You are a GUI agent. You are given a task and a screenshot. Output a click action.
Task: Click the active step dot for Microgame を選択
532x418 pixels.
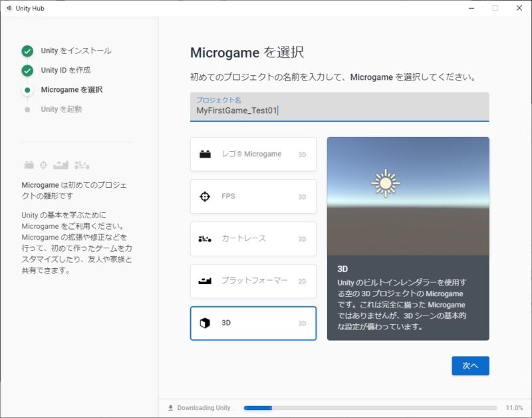pyautogui.click(x=27, y=90)
